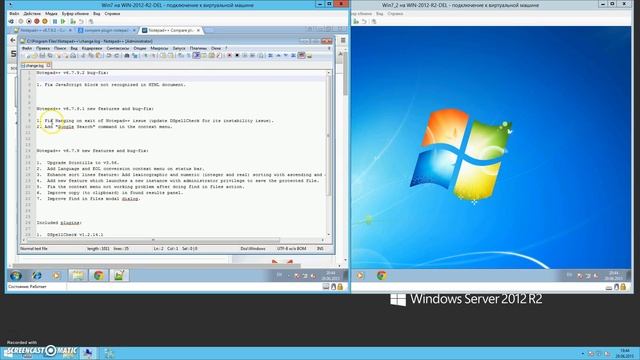
Task: Click UTF-8 w/o BOM in status bar
Action: tap(291, 249)
